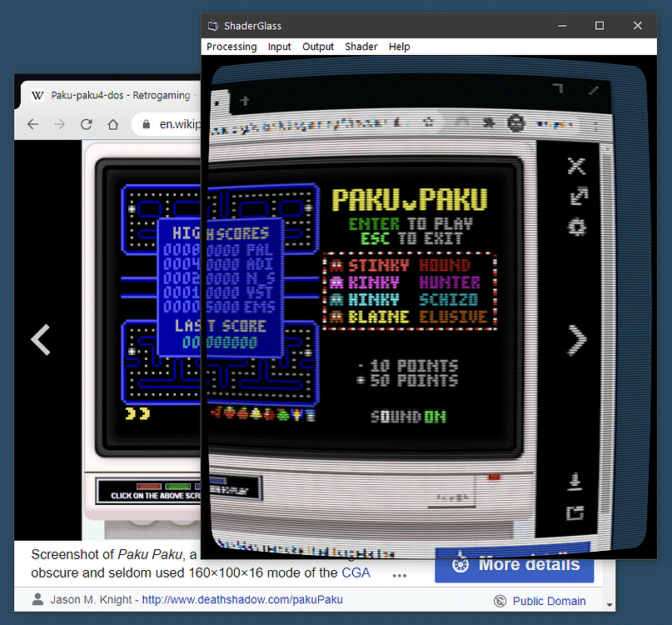Follow the CGA hyperlink in the caption
The width and height of the screenshot is (672, 625).
click(x=356, y=572)
